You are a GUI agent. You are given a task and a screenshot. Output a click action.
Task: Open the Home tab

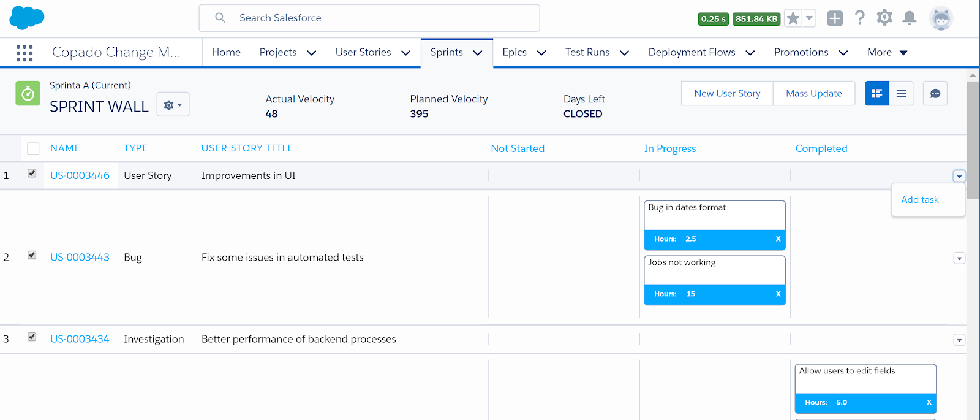[226, 52]
